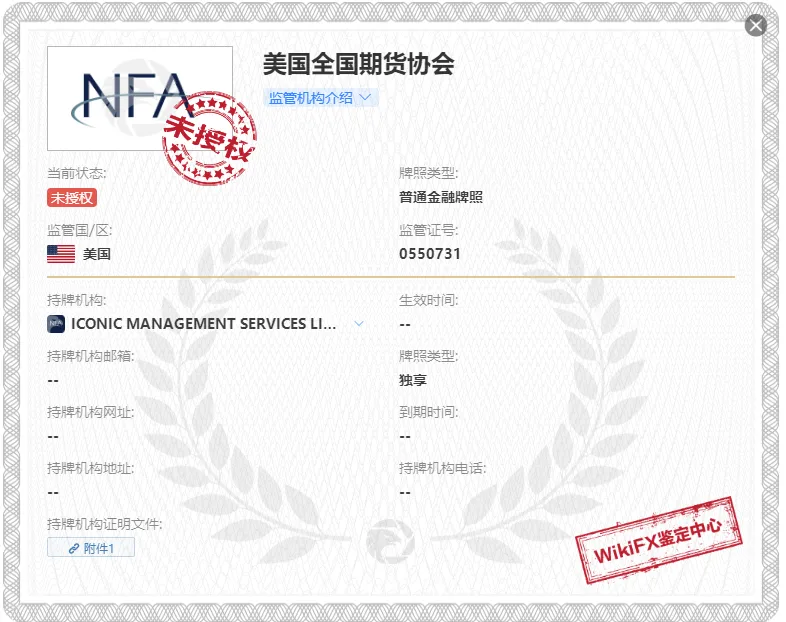
Task: Click the 美国 country name text
Action: (x=97, y=254)
